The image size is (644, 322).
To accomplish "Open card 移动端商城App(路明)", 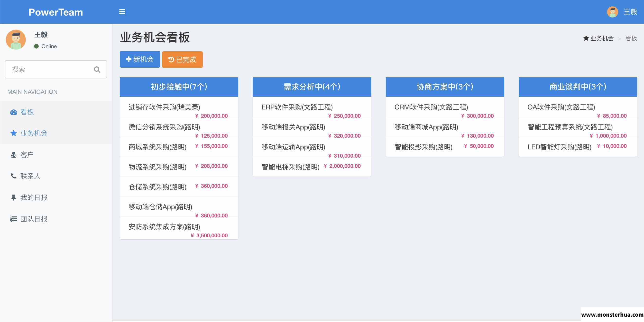I will pyautogui.click(x=445, y=127).
